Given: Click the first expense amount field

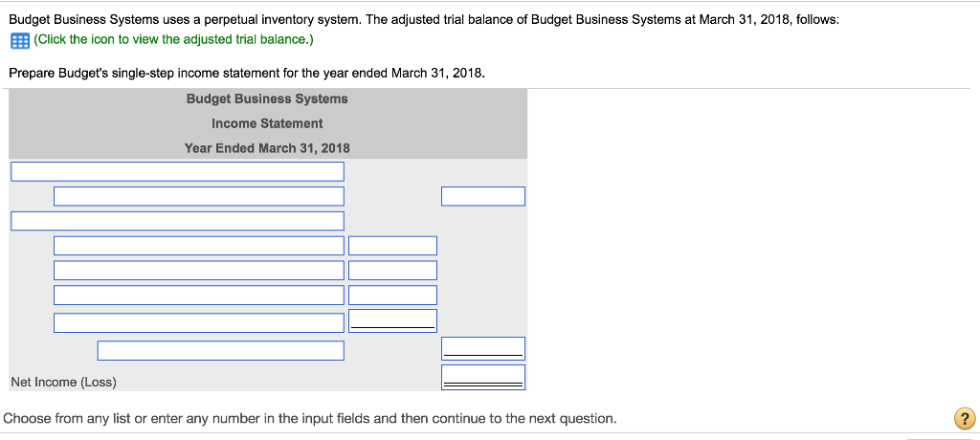Looking at the screenshot, I should point(392,246).
